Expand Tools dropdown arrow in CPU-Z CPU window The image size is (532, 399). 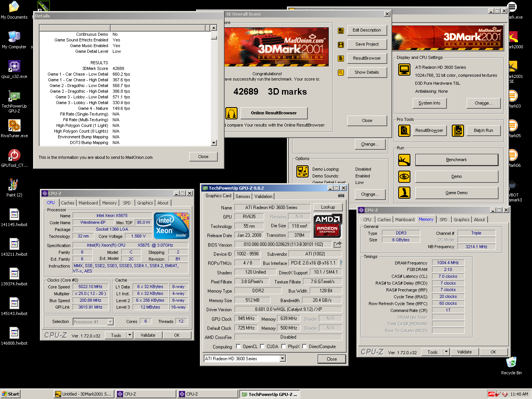click(x=130, y=335)
